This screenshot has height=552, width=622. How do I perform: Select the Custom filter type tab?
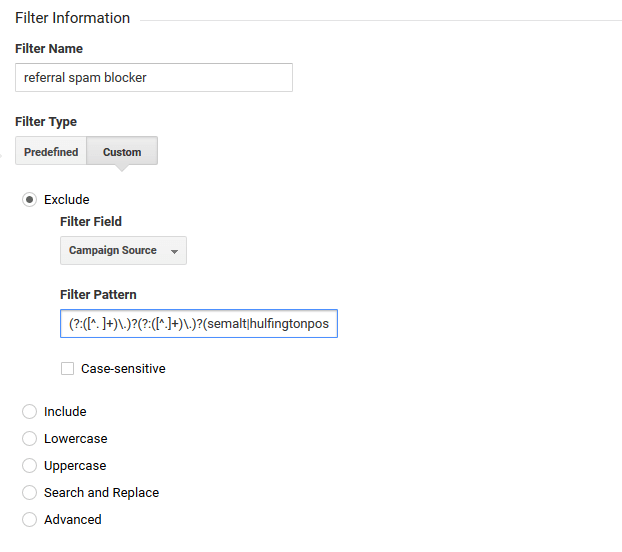pos(122,151)
